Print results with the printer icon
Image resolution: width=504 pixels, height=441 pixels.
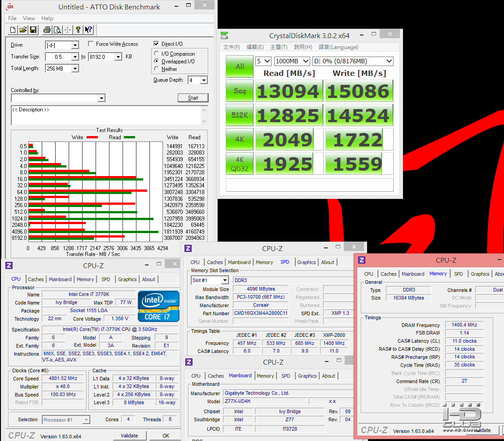(x=47, y=30)
